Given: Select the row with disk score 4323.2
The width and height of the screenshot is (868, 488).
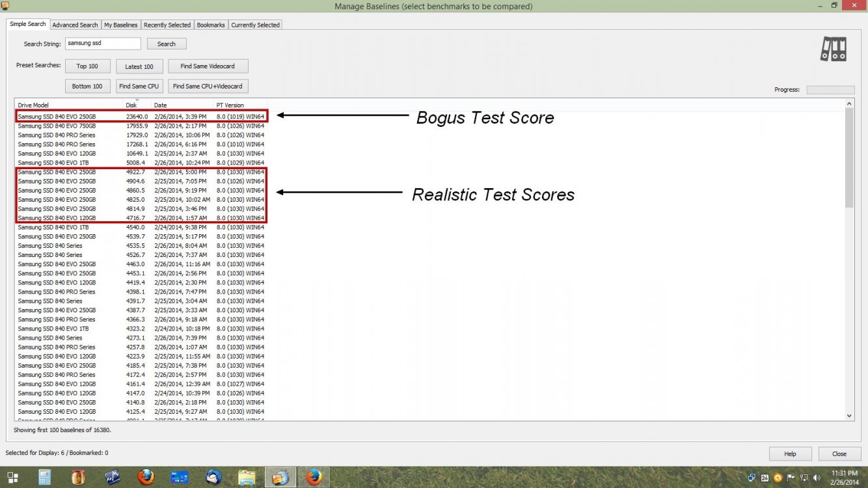Looking at the screenshot, I should coord(141,329).
